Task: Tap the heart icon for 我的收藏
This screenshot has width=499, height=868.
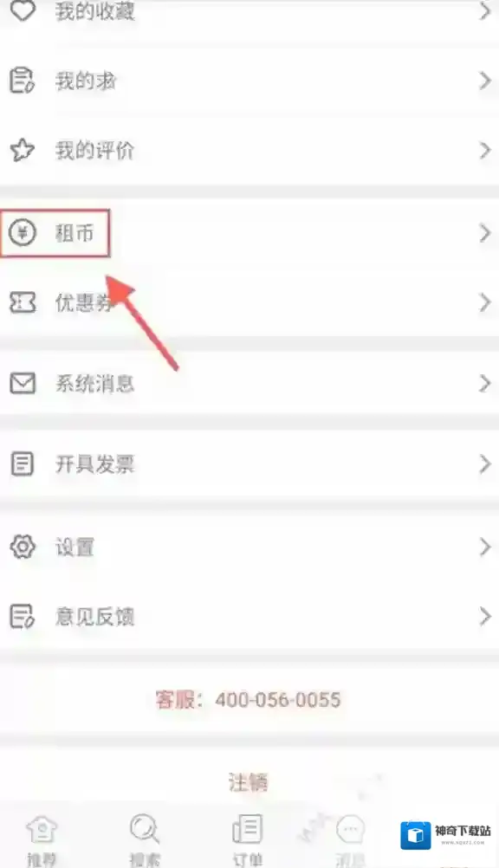Action: pyautogui.click(x=23, y=10)
